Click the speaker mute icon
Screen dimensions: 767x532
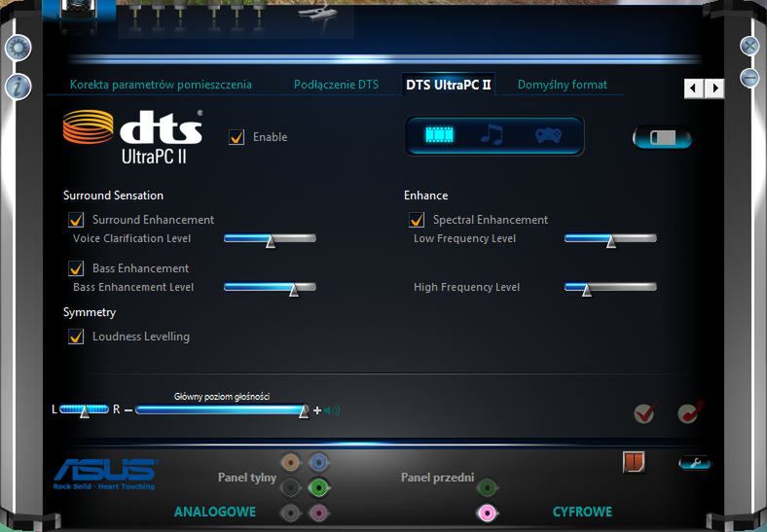332,410
